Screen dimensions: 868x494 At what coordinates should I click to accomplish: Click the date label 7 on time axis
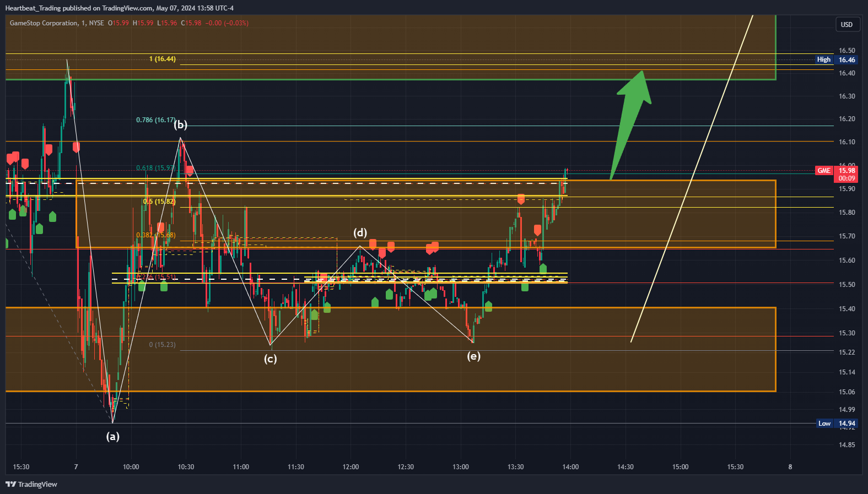click(76, 467)
